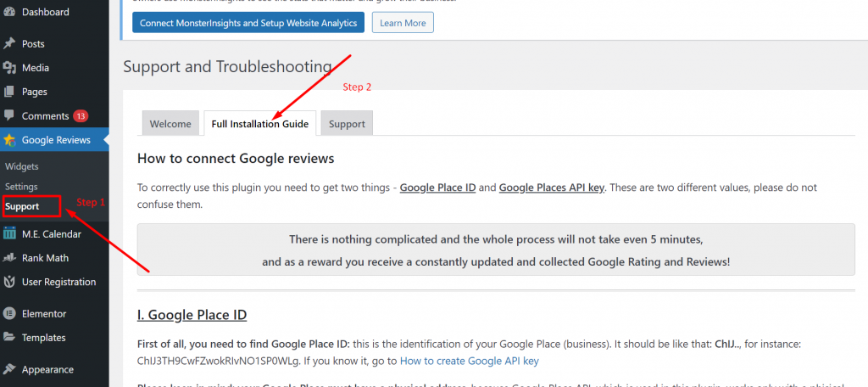Click the Dashboard gauge icon
Viewport: 868px width, 387px height.
(x=8, y=12)
